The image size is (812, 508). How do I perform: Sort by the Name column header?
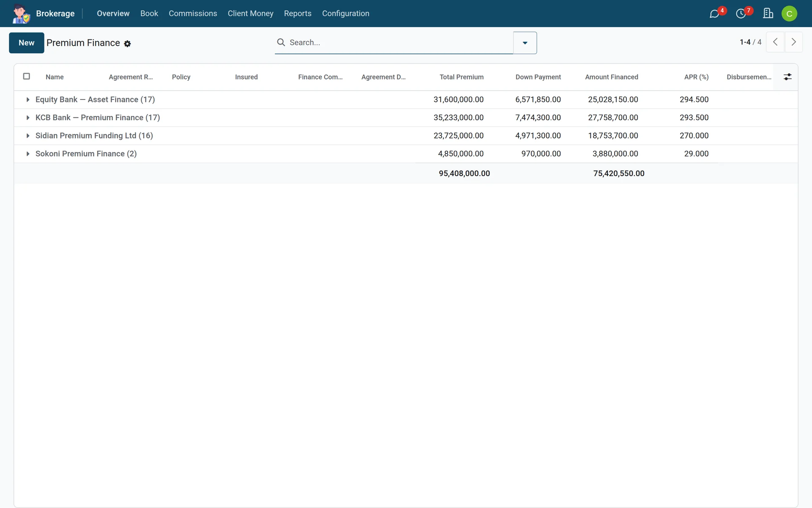[55, 77]
